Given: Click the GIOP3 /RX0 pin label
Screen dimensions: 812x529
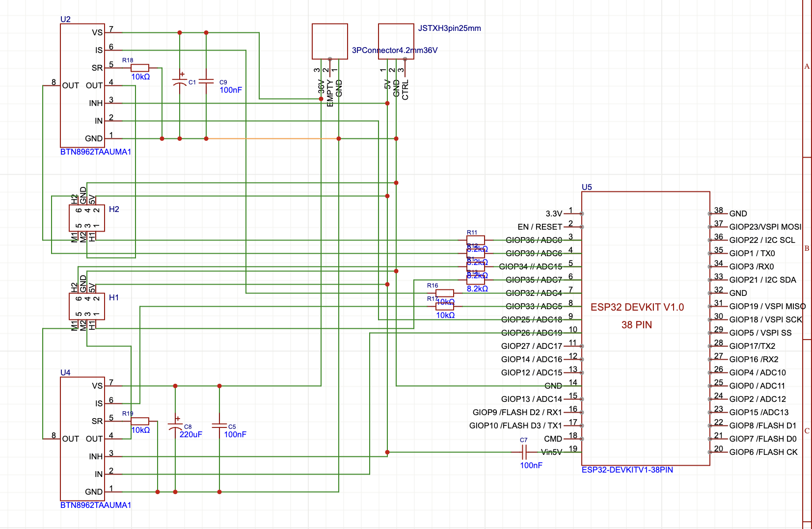Looking at the screenshot, I should pyautogui.click(x=752, y=266).
